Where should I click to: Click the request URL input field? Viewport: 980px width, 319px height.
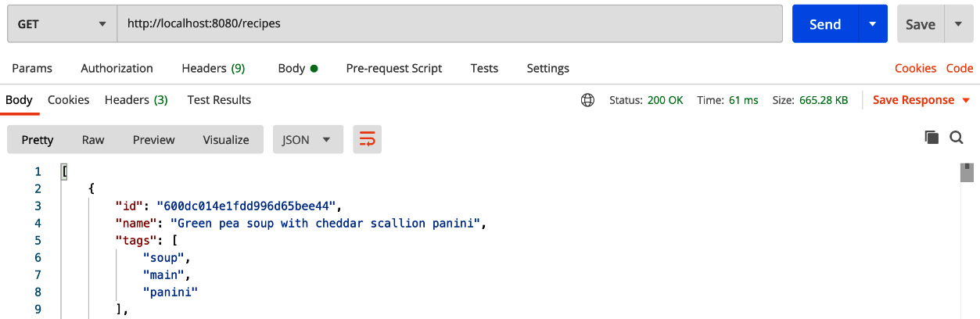pyautogui.click(x=450, y=24)
